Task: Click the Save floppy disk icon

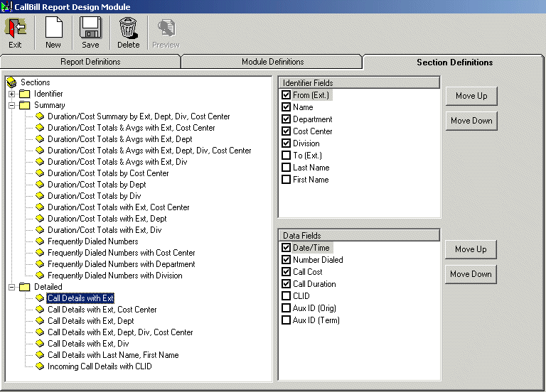Action: click(90, 28)
